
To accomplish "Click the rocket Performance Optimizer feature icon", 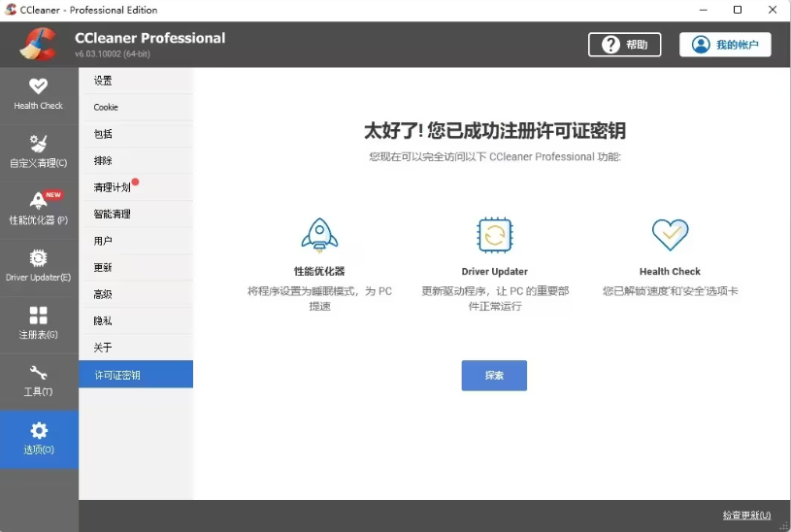I will pos(319,235).
